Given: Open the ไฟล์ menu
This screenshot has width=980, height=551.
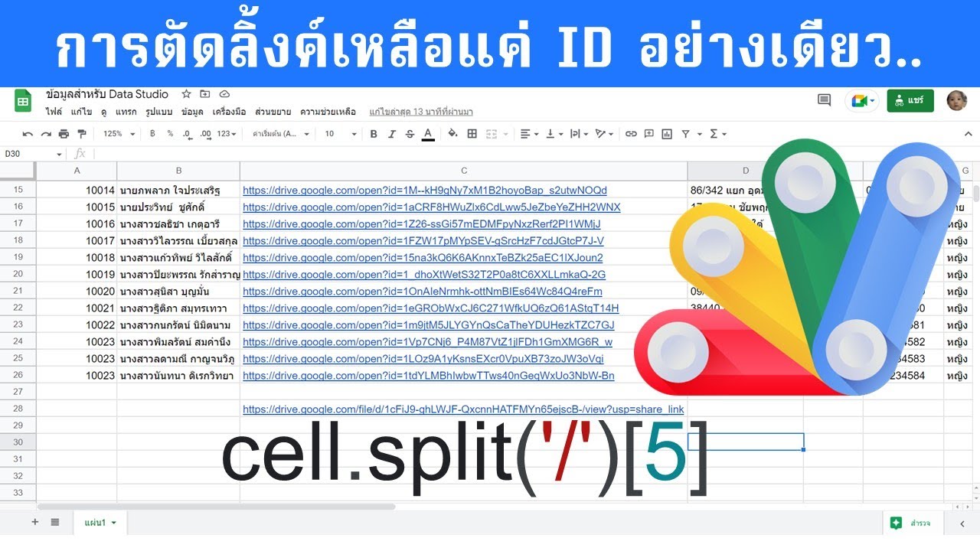Looking at the screenshot, I should click(x=54, y=112).
